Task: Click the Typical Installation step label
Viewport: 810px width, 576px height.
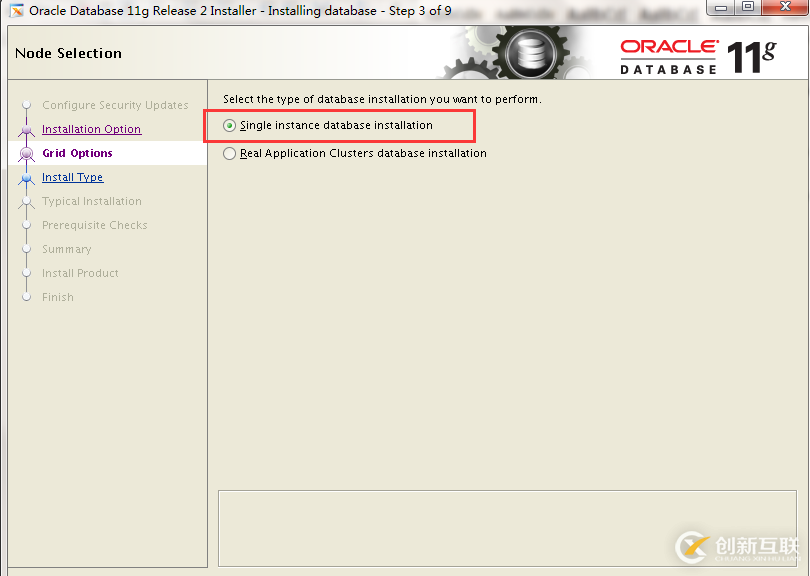Action: coord(92,201)
